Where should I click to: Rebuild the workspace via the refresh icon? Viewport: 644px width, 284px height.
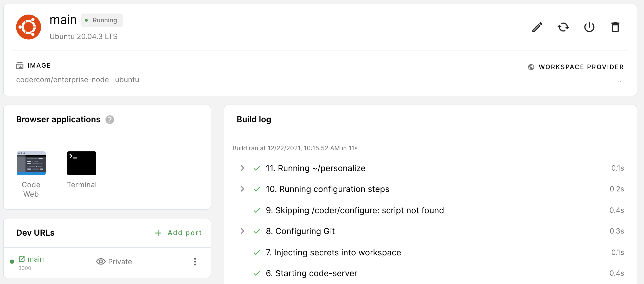563,27
